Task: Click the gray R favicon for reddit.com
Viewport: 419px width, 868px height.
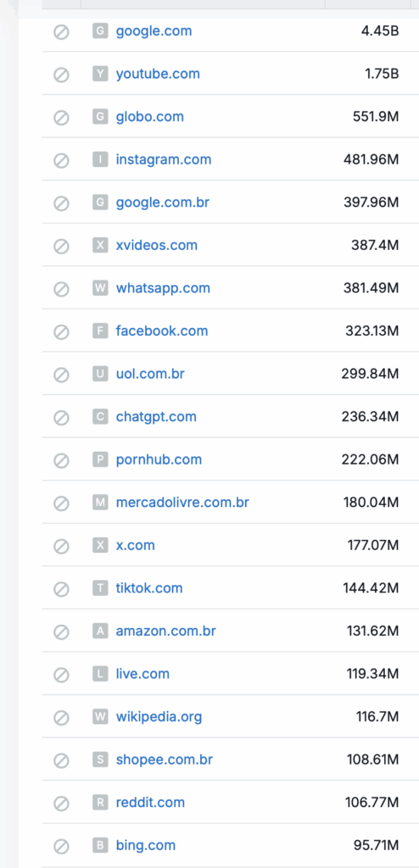Action: (x=100, y=802)
